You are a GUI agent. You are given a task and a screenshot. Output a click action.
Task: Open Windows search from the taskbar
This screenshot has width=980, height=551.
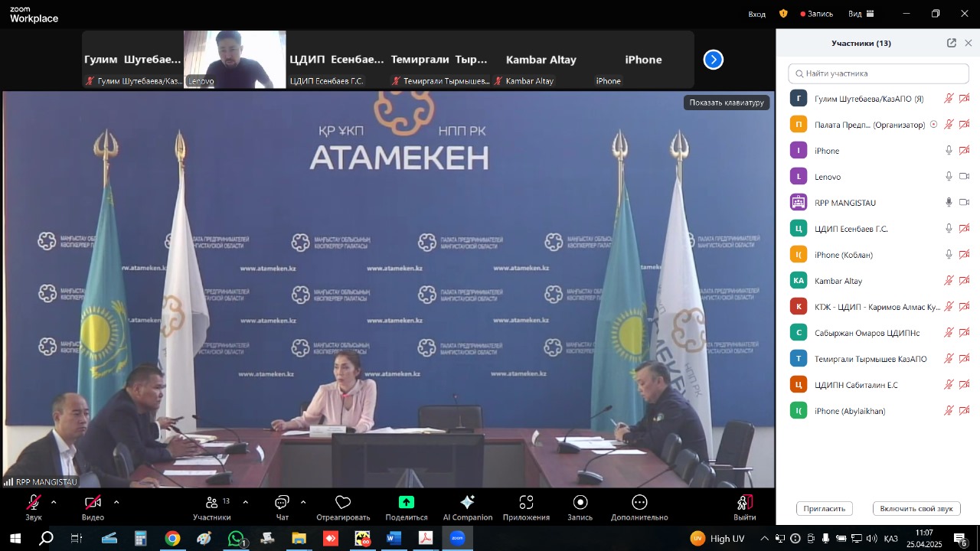coord(46,539)
